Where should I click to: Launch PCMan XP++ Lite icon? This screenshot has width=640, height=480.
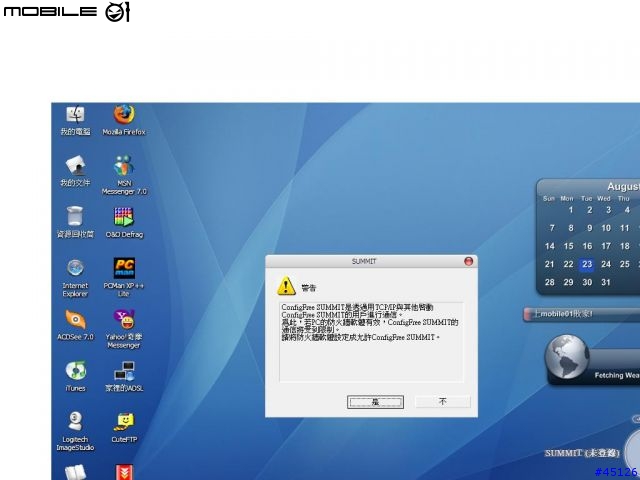124,278
